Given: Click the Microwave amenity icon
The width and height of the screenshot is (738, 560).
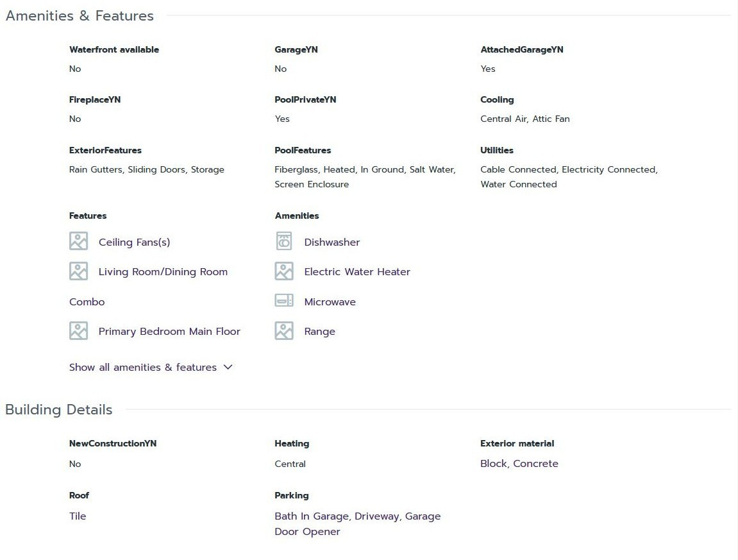Looking at the screenshot, I should coord(284,301).
